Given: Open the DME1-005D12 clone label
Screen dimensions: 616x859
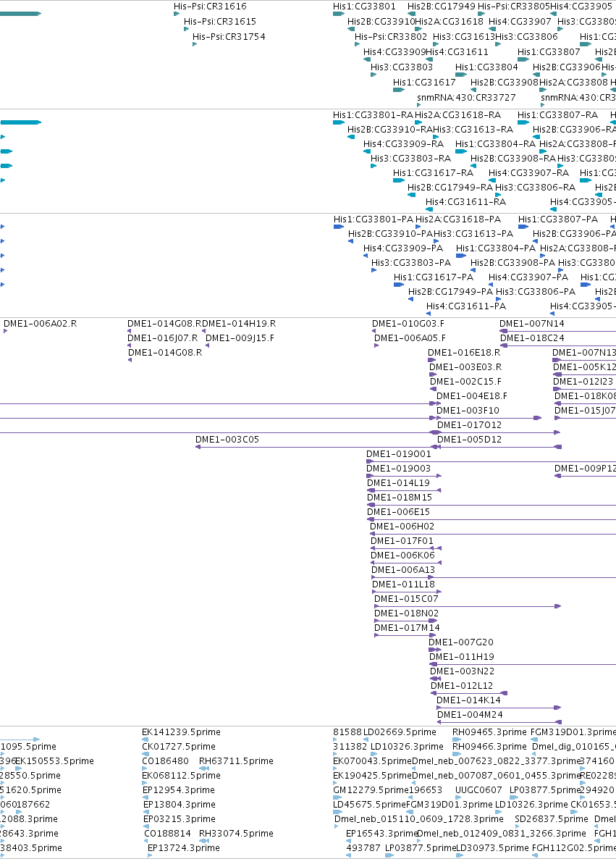Looking at the screenshot, I should (x=469, y=440).
